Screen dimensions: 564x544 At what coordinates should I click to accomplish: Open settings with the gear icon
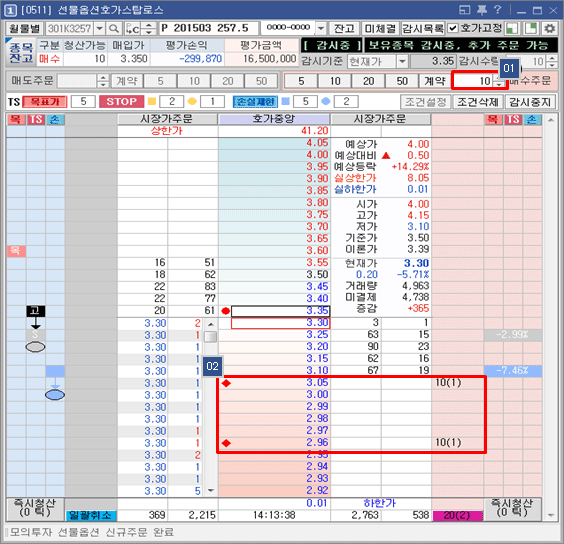pyautogui.click(x=550, y=28)
